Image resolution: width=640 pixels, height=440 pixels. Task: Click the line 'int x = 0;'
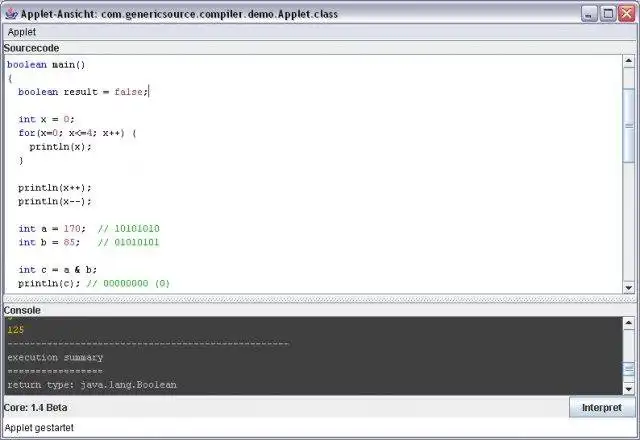pos(47,119)
